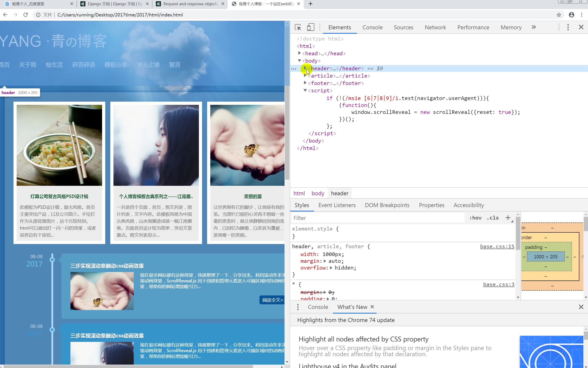Viewport: 588px width, 368px height.
Task: Close the What's New drawer tab
Action: pyautogui.click(x=372, y=307)
